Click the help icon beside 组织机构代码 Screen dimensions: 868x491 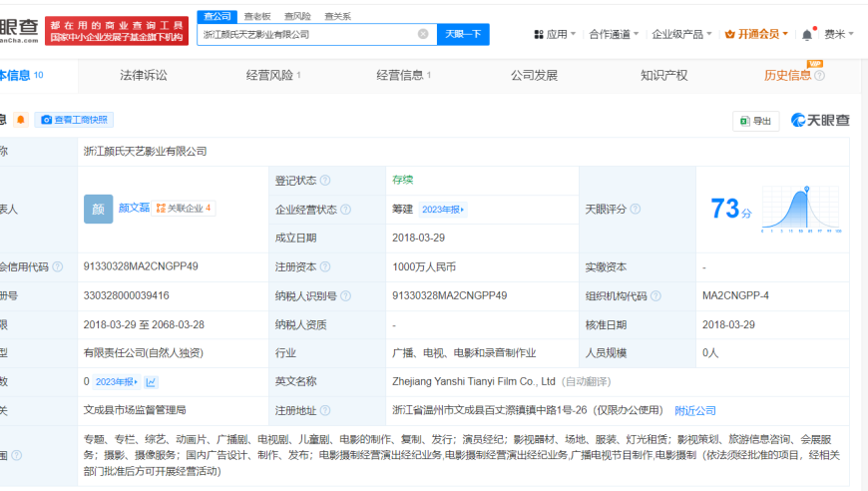point(656,296)
